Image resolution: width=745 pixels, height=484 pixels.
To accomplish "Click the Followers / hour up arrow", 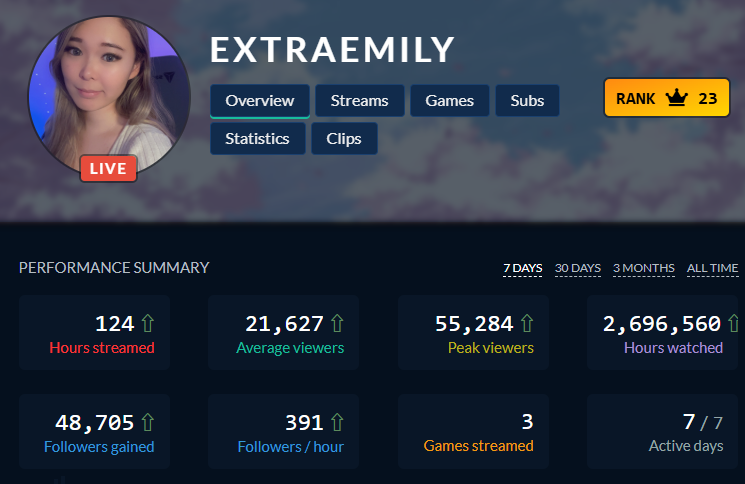I will coord(337,422).
